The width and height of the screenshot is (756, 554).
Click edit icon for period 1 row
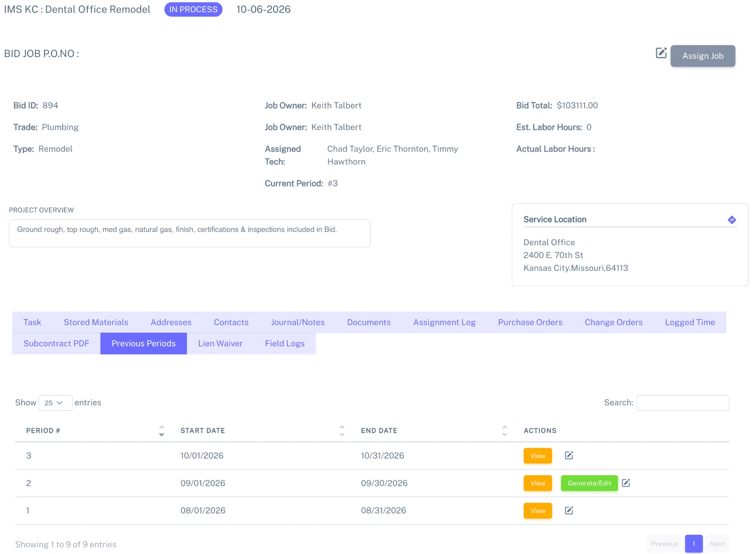tap(569, 511)
